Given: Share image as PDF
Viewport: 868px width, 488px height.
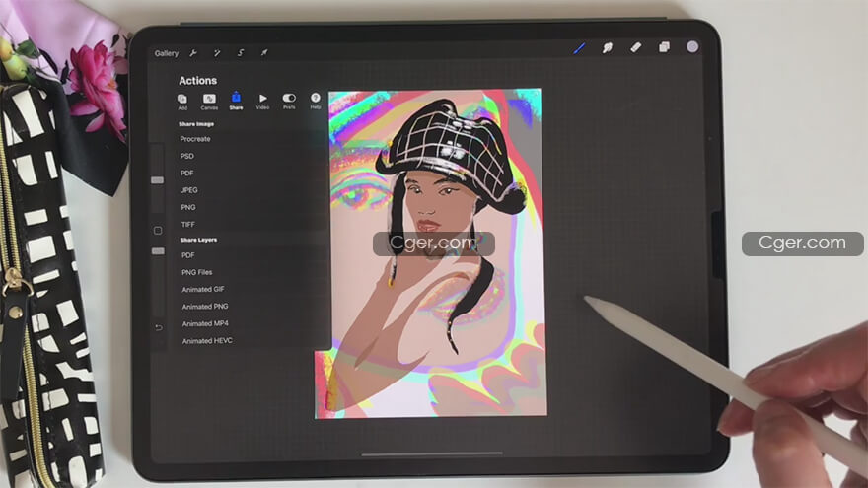Looking at the screenshot, I should pyautogui.click(x=187, y=174).
